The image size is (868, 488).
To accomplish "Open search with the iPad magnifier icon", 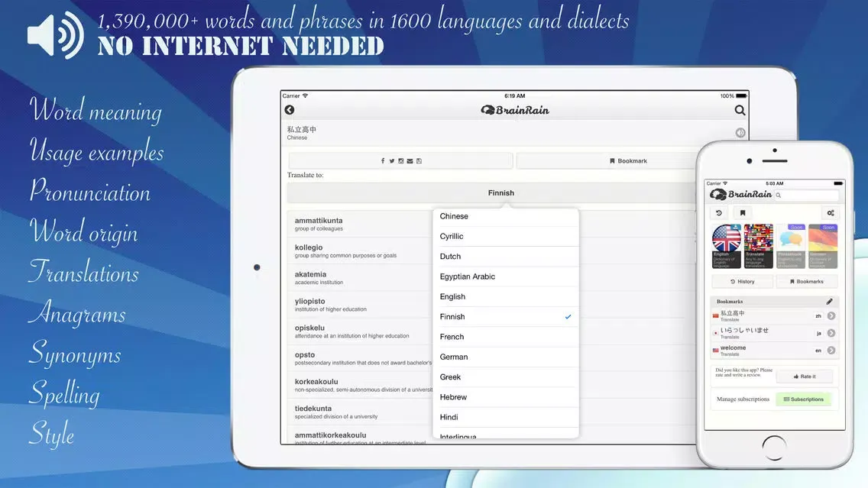I will click(x=740, y=110).
